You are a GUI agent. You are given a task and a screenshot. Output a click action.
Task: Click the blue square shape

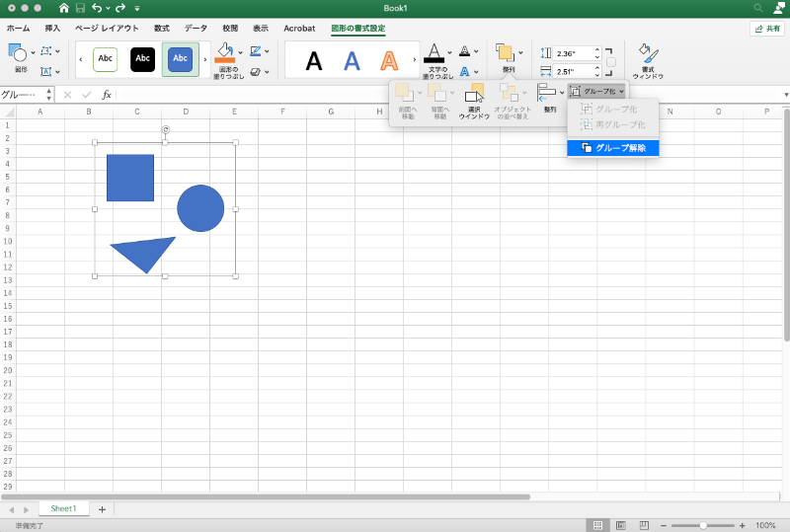130,178
